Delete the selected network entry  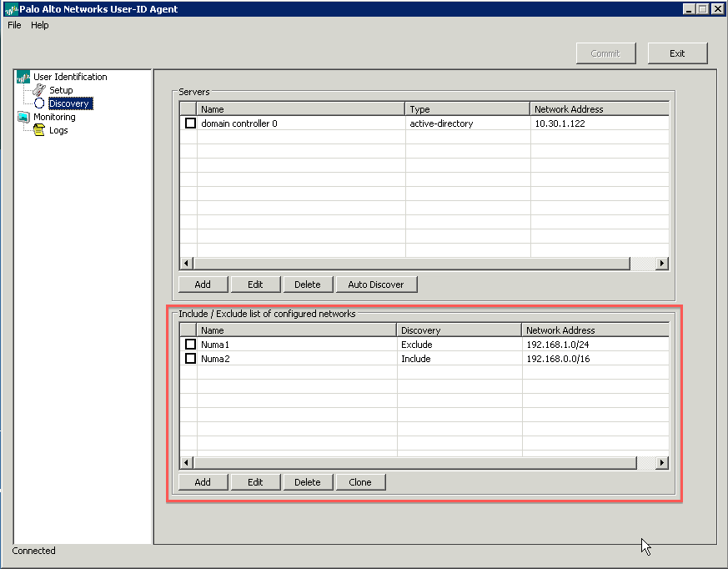pyautogui.click(x=308, y=481)
